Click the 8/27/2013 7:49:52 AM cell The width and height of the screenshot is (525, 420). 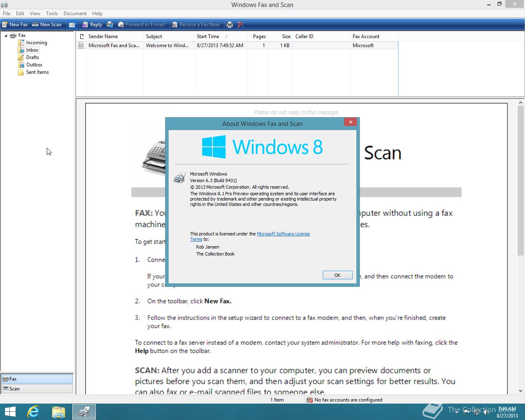point(220,46)
